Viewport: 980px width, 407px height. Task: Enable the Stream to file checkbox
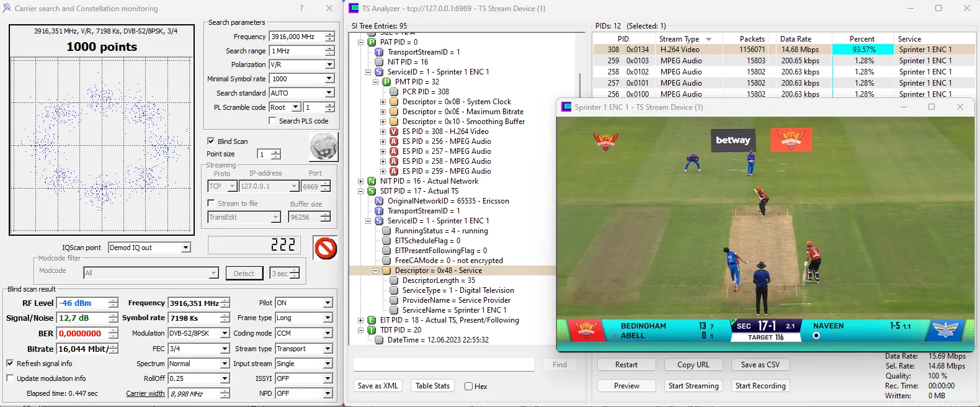coord(211,204)
